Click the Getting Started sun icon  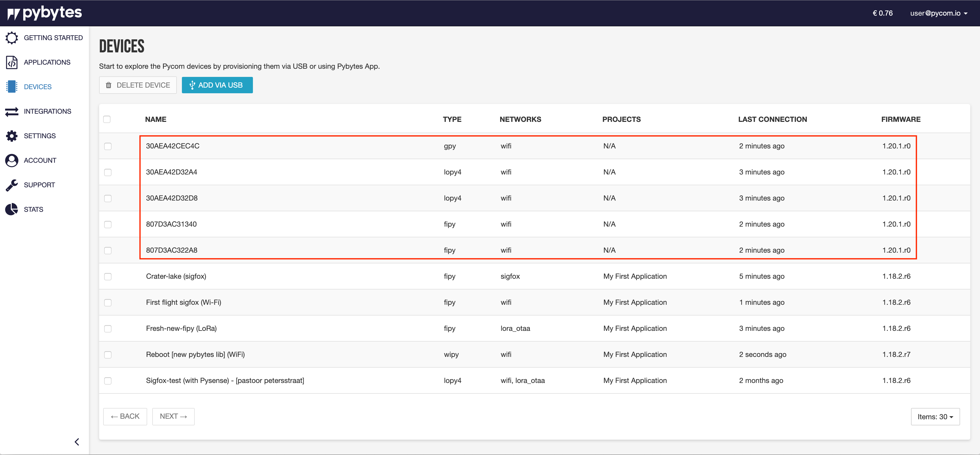[12, 38]
